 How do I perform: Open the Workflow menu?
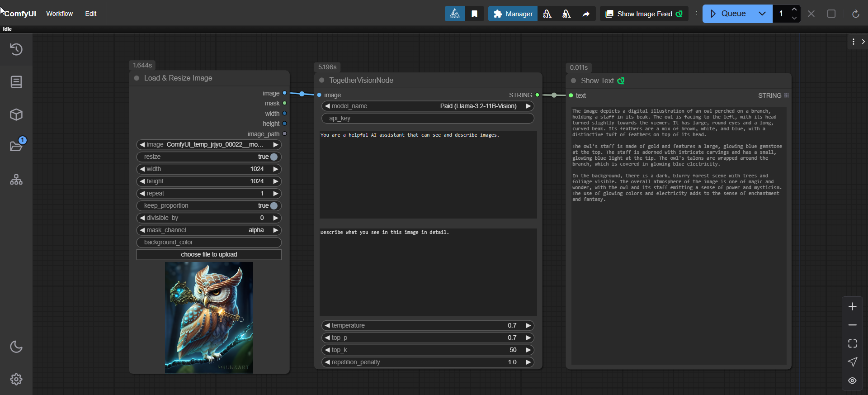point(59,14)
